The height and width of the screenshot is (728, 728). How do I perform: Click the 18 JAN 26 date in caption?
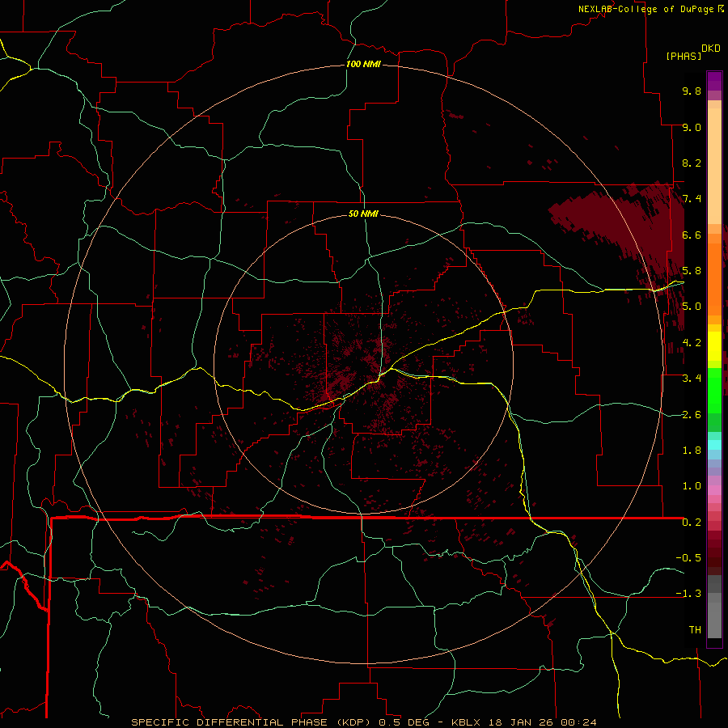[x=523, y=722]
